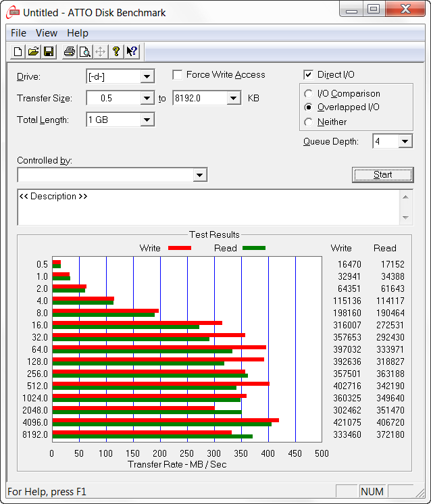Expand the maximum transfer size 8192.0 dropdown
This screenshot has width=431, height=504.
pyautogui.click(x=234, y=98)
